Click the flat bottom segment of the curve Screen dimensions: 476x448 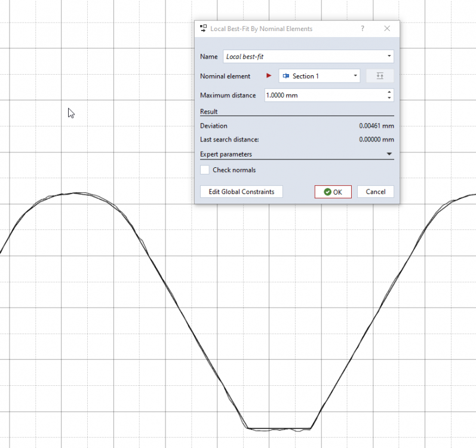click(279, 429)
